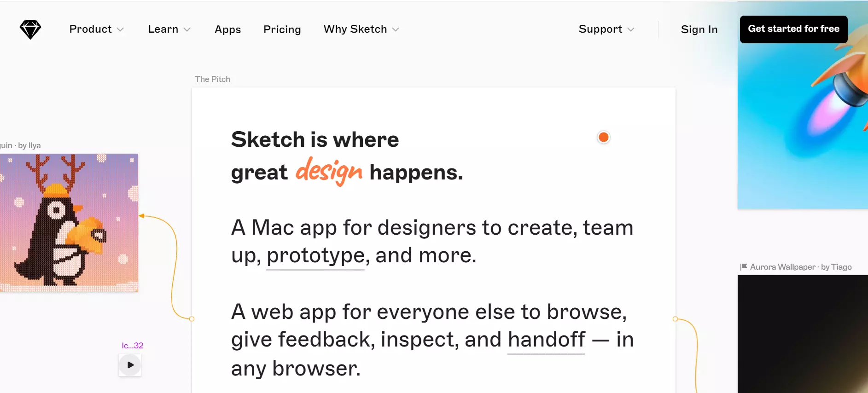This screenshot has width=868, height=393.
Task: Open the knitted penguin artwork thumbnail
Action: click(x=69, y=223)
